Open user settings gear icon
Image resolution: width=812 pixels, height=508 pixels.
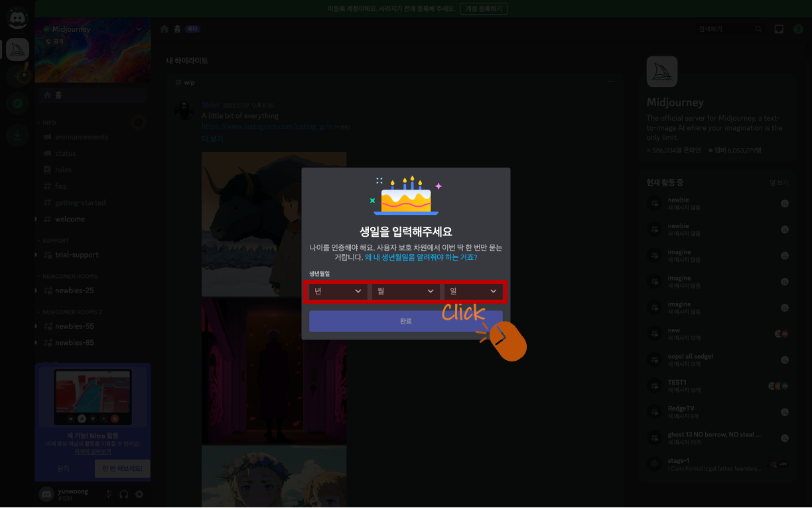(x=139, y=495)
